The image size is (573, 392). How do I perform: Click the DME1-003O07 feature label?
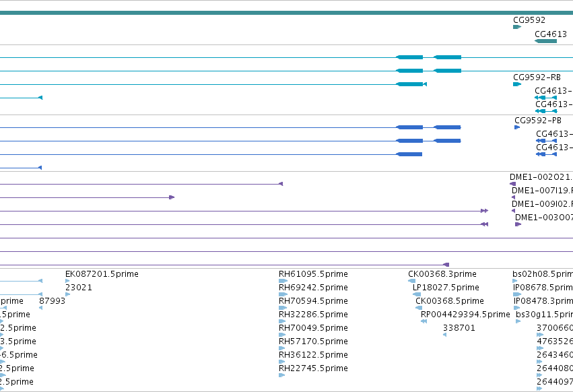(x=544, y=217)
